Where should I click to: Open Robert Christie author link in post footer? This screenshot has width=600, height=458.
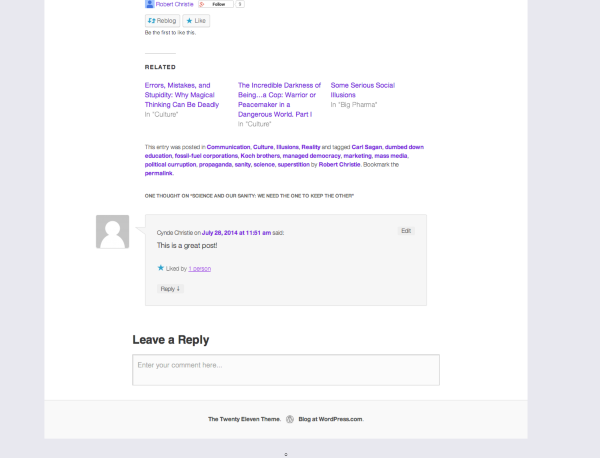tap(339, 165)
